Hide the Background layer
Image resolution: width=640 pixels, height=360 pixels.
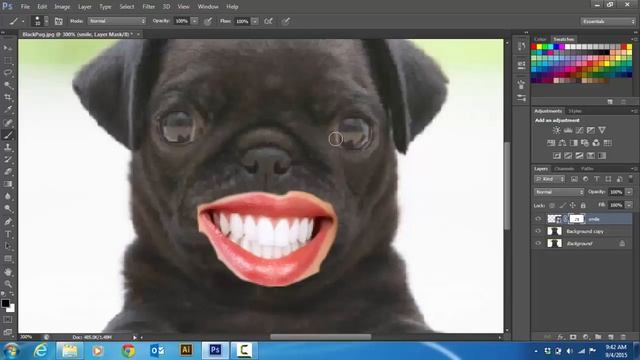pos(538,244)
